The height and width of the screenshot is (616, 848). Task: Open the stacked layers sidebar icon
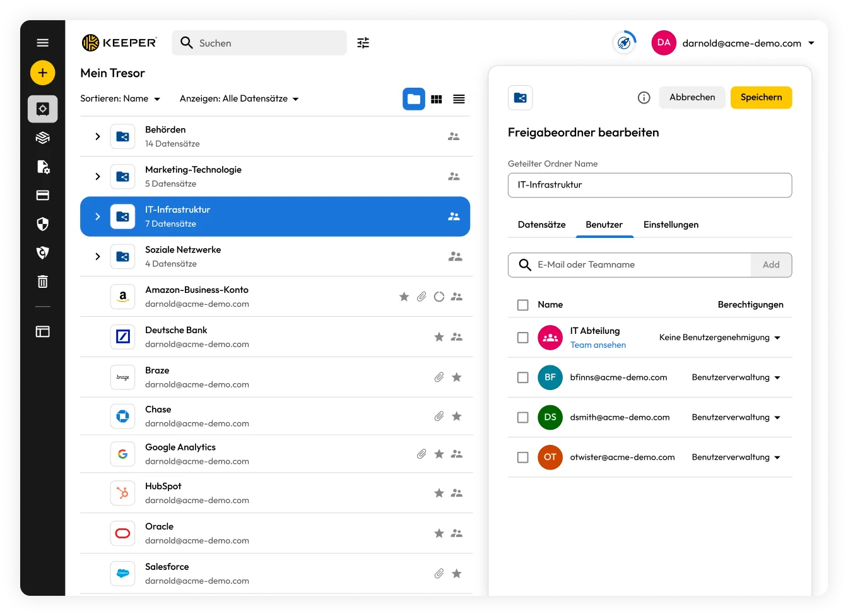42,138
